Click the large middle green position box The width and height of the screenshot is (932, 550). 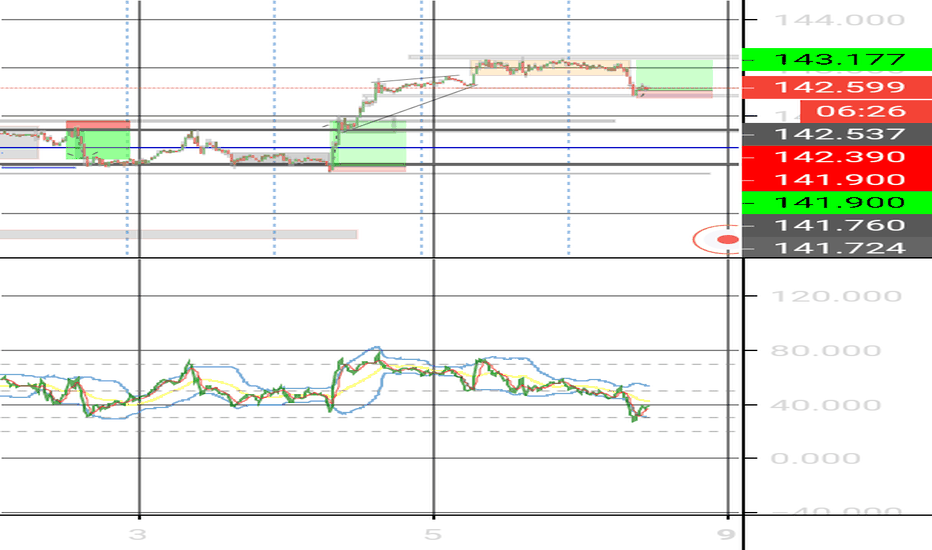tap(369, 144)
